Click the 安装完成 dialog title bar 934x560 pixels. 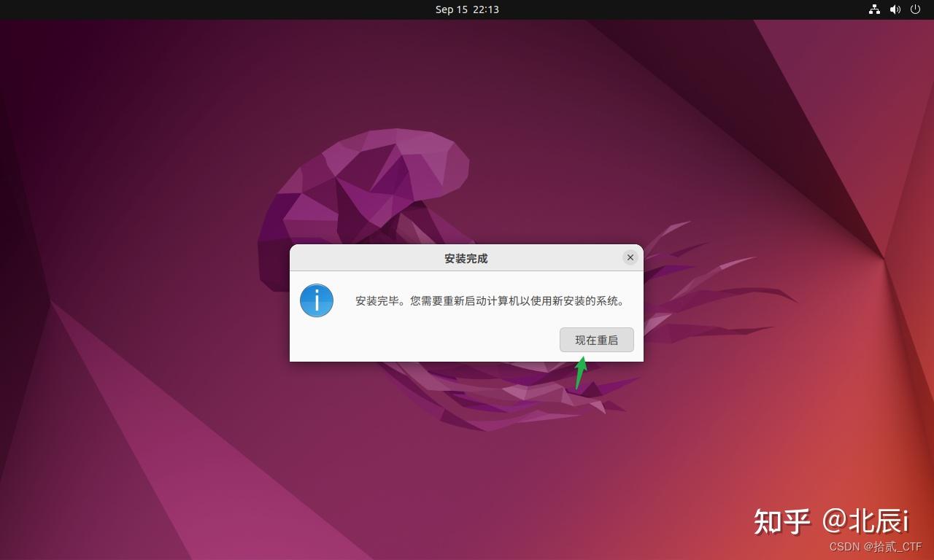(x=466, y=258)
